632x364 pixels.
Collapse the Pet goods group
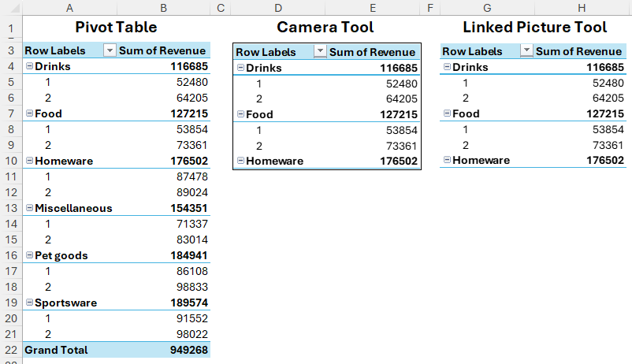[29, 254]
